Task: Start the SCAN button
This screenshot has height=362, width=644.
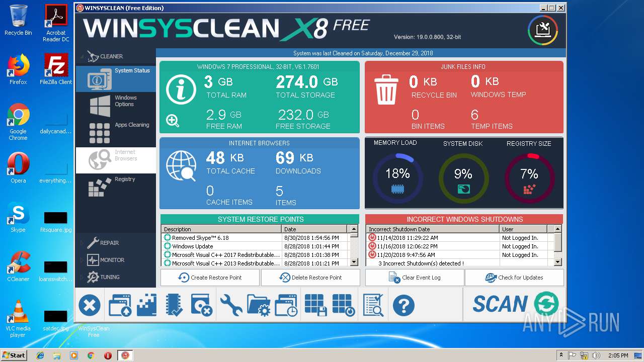Action: pos(515,304)
